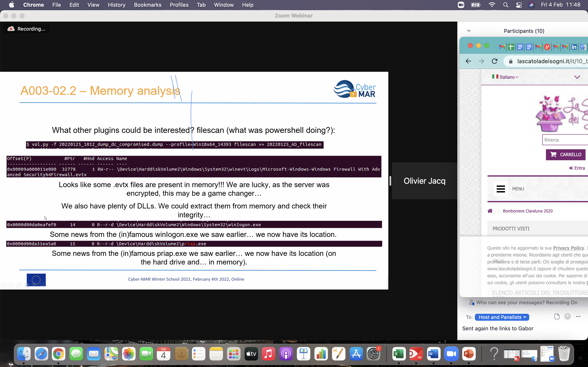The image size is (588, 367).
Task: Open the LinkedIn pinned tab
Action: [574, 47]
